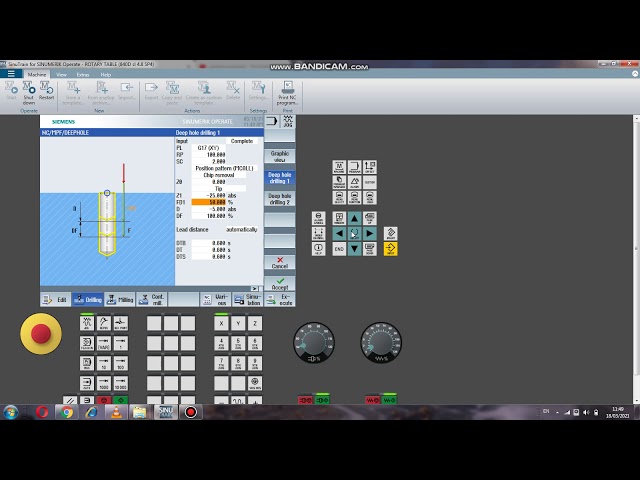Select the 10 increment key
The width and height of the screenshot is (640, 480).
[104, 363]
